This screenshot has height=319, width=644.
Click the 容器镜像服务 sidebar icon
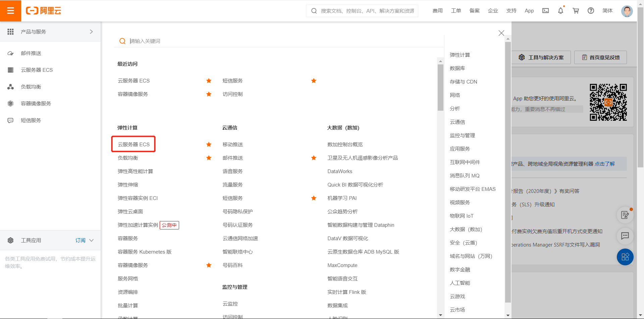click(x=10, y=104)
